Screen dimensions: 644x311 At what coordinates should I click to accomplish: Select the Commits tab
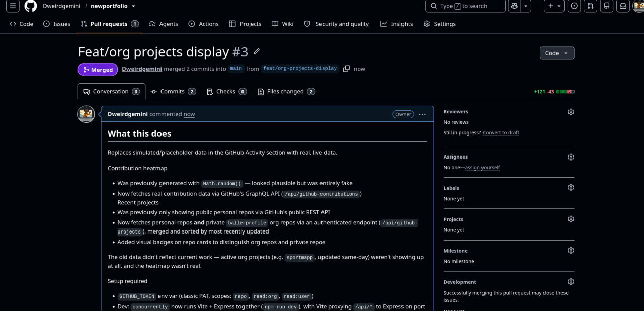click(x=173, y=91)
